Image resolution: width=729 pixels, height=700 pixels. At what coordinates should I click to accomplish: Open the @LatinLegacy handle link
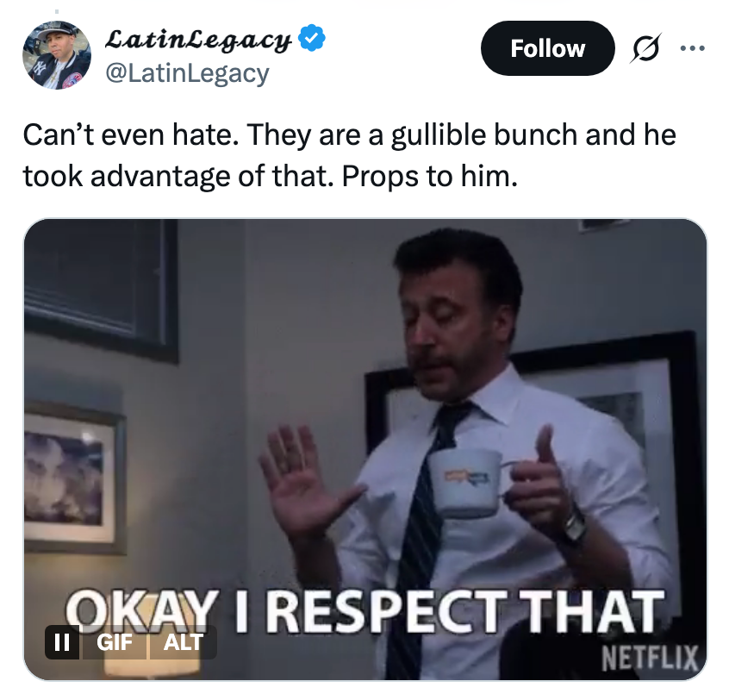(187, 73)
